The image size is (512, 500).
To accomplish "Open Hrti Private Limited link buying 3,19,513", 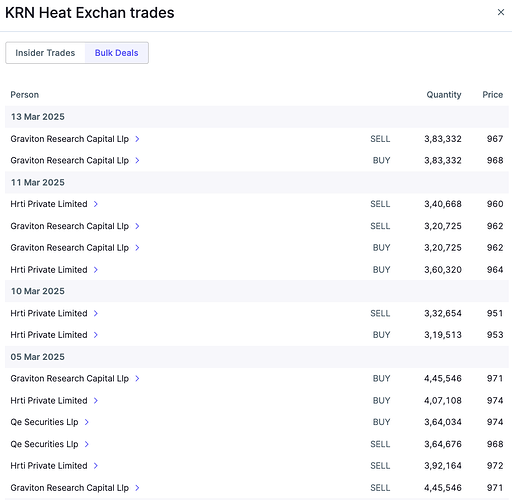I will click(x=49, y=335).
